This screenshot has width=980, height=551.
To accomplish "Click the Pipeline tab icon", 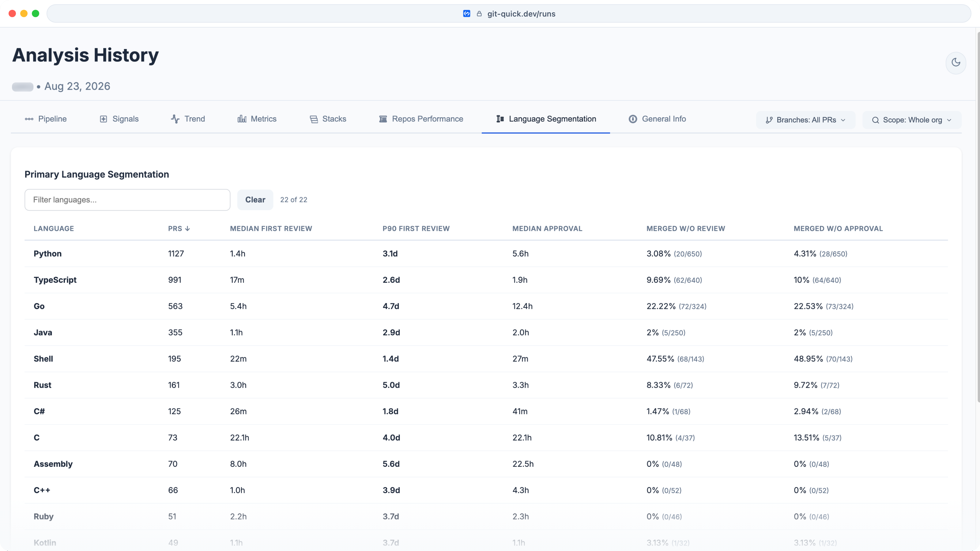I will point(29,119).
